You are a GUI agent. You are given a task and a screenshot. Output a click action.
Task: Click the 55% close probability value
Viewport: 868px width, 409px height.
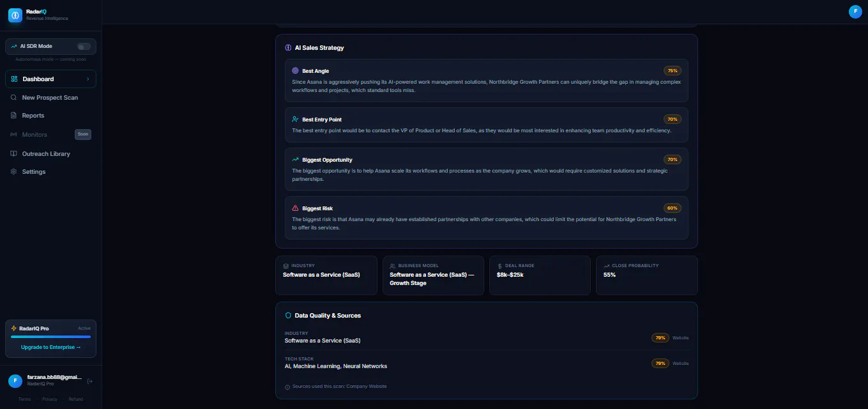(x=609, y=275)
